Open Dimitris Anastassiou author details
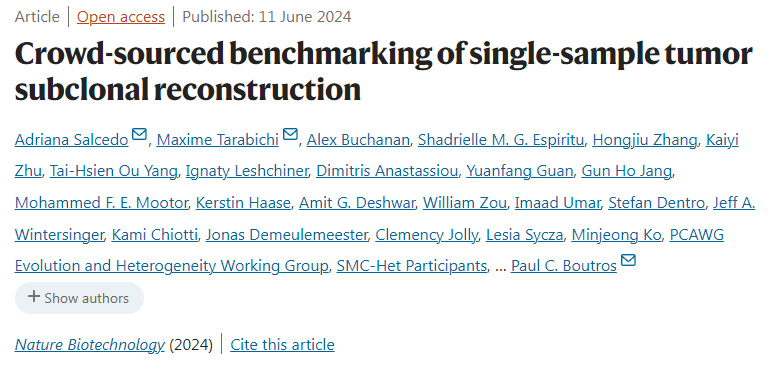Screen dimensions: 776x374 [x=387, y=171]
